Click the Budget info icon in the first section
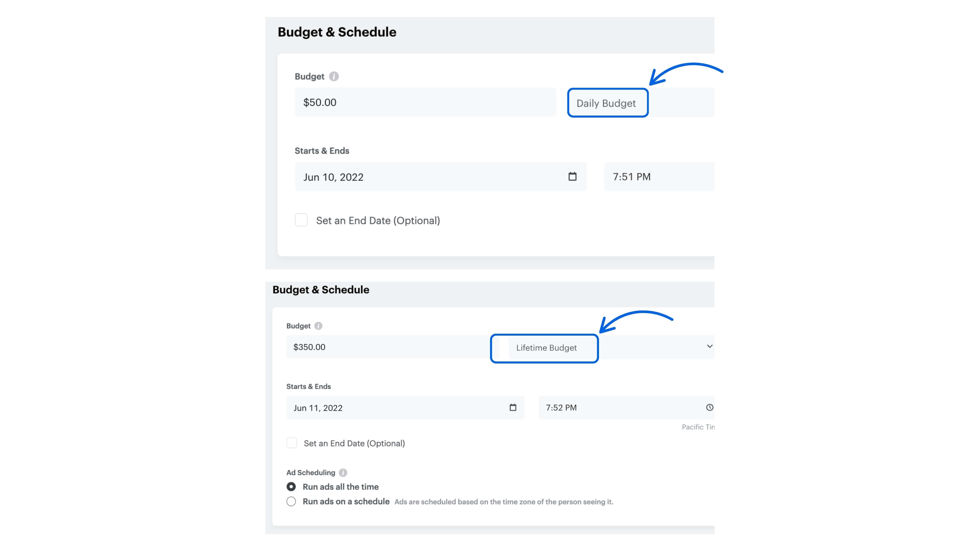Image resolution: width=980 pixels, height=551 pixels. (x=333, y=76)
